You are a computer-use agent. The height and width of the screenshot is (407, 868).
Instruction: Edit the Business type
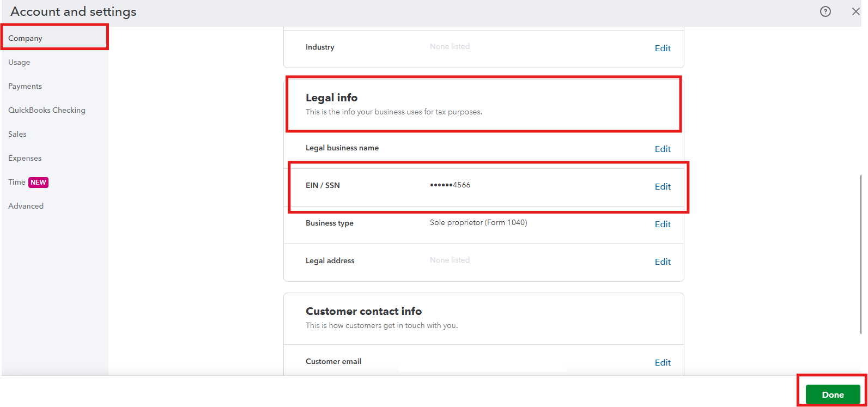663,224
